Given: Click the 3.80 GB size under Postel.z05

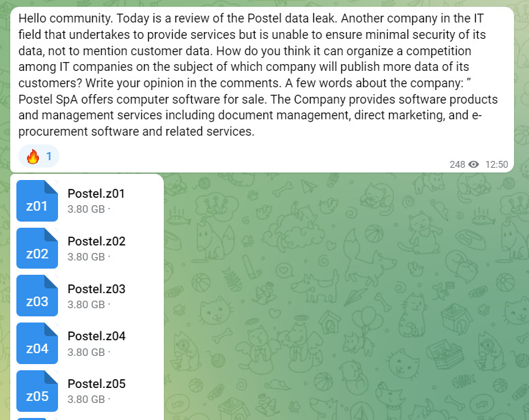Looking at the screenshot, I should (x=86, y=400).
